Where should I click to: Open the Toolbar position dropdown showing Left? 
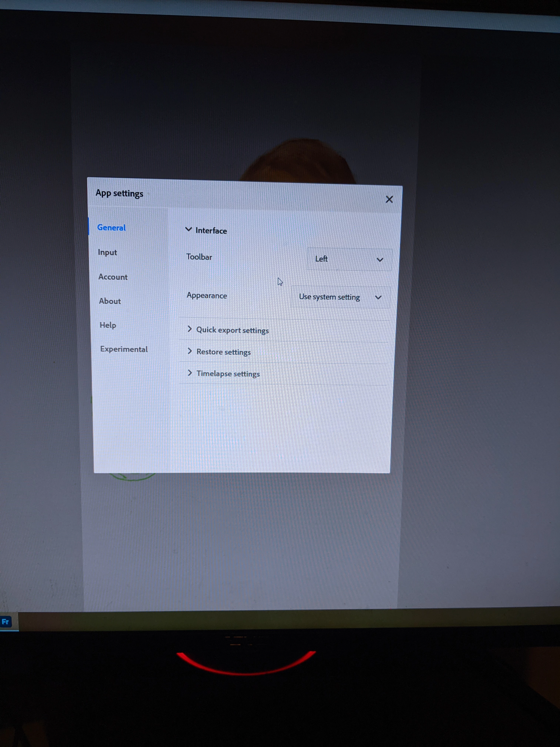point(349,259)
